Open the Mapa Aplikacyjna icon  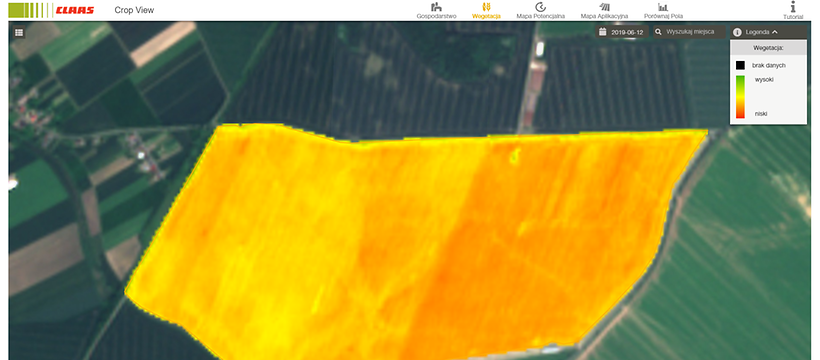click(605, 7)
